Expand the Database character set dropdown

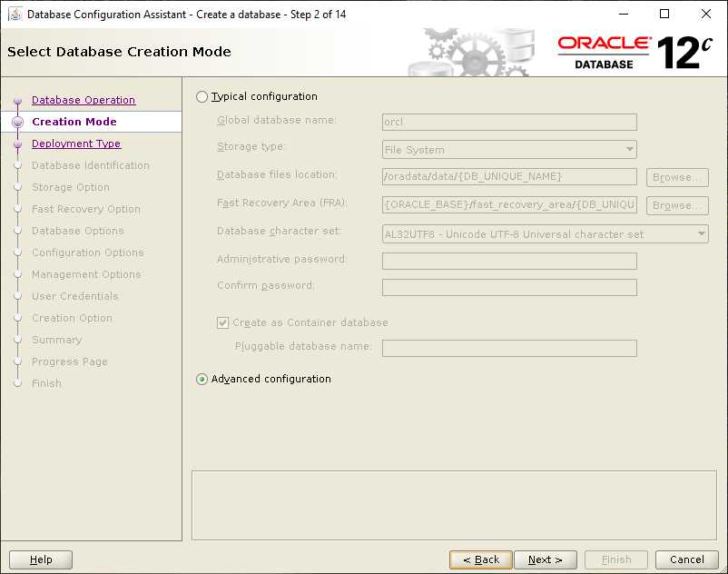pyautogui.click(x=545, y=234)
